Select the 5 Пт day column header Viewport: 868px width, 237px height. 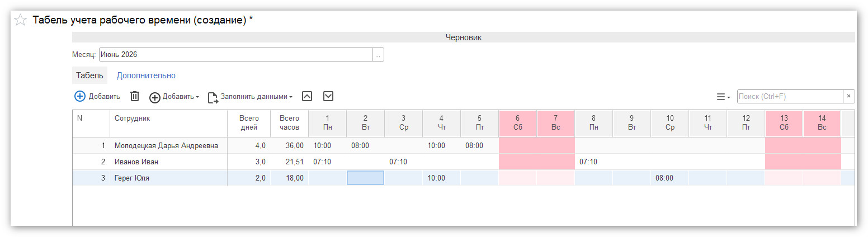479,124
